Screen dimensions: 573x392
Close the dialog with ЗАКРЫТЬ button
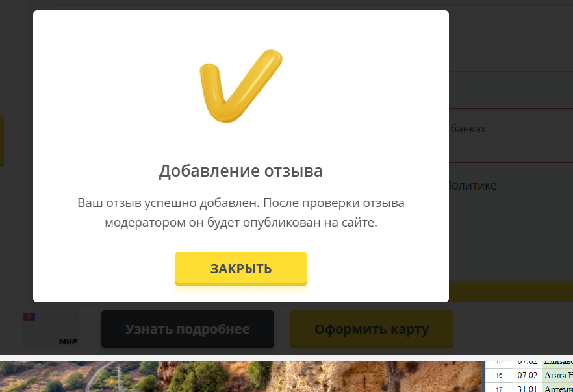[x=241, y=269]
